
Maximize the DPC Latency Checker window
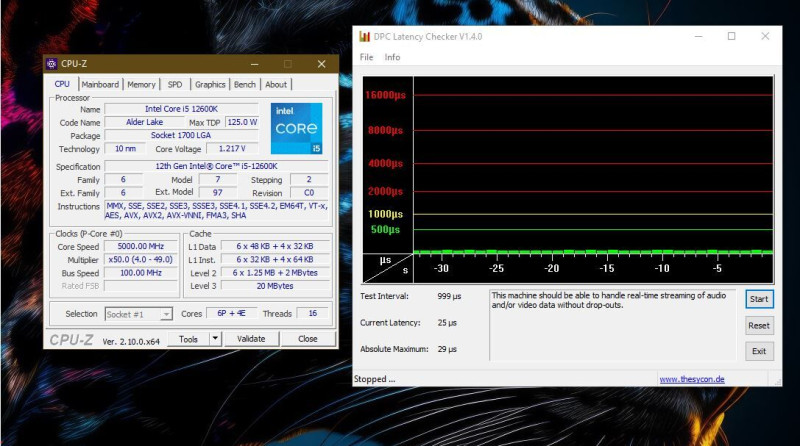732,36
